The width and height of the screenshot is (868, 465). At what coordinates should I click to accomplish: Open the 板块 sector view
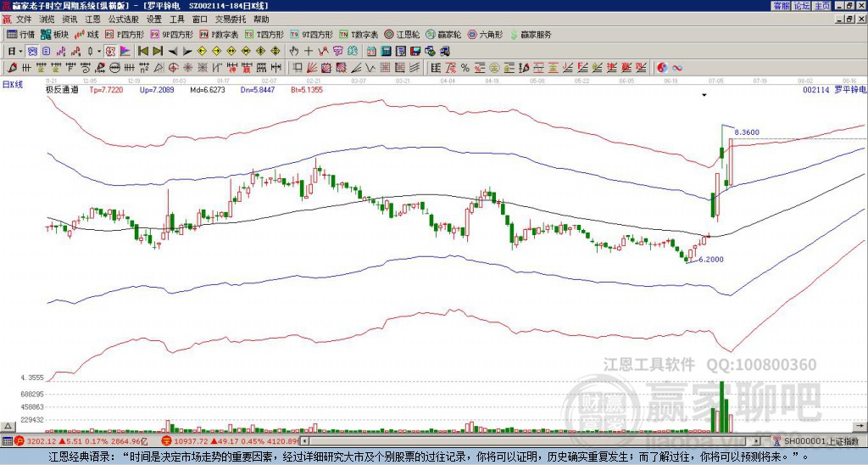point(54,34)
